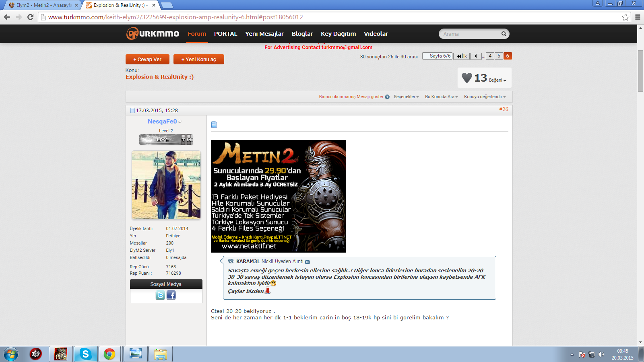
Task: Expand the Beğeni dropdown
Action: (x=497, y=80)
